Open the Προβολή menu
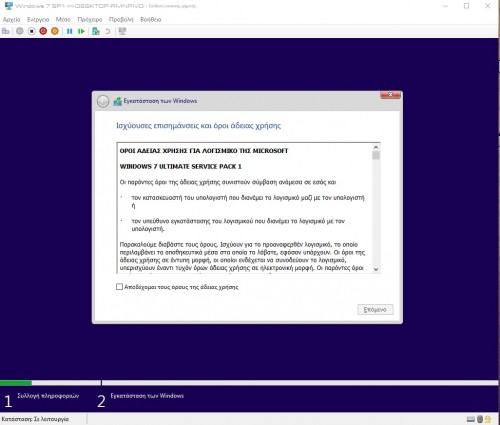 [121, 20]
